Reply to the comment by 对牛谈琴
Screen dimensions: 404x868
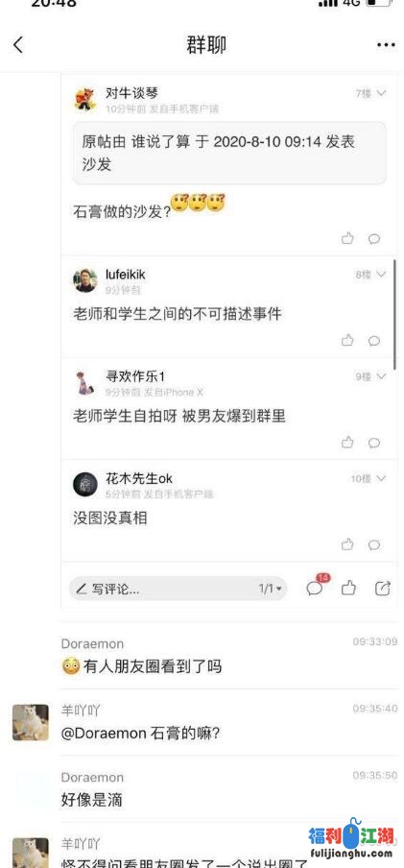(374, 239)
